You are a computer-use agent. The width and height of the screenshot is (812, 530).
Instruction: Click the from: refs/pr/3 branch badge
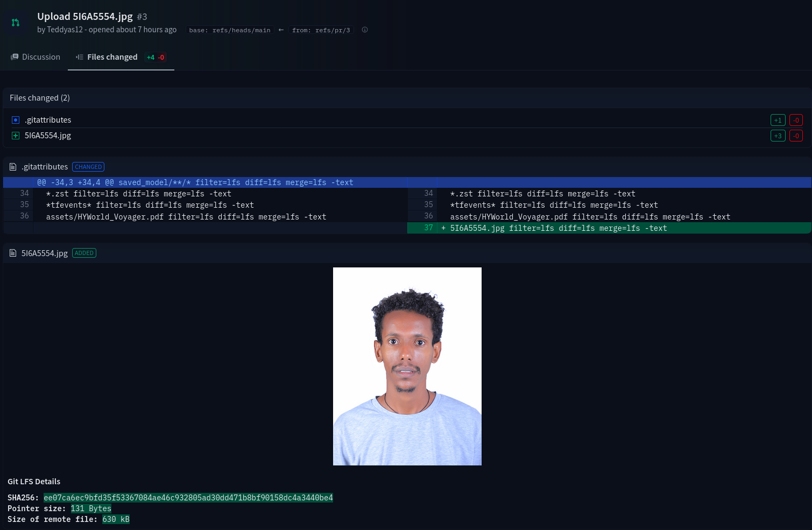coord(321,30)
